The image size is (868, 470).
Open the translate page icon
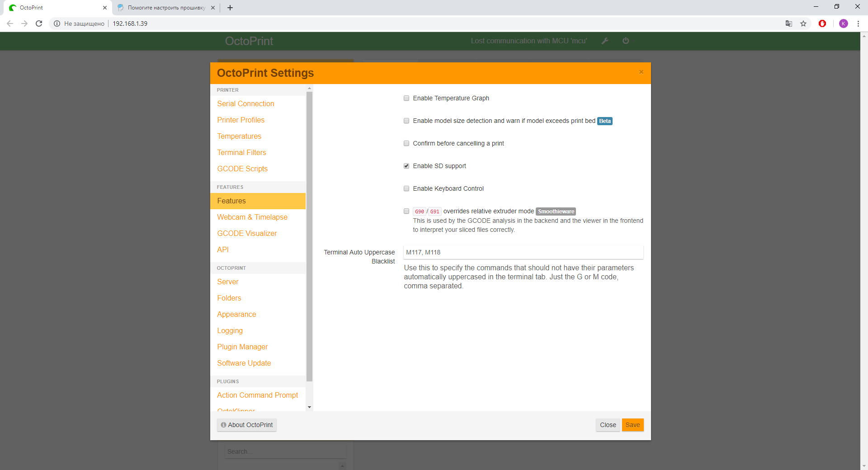tap(789, 23)
